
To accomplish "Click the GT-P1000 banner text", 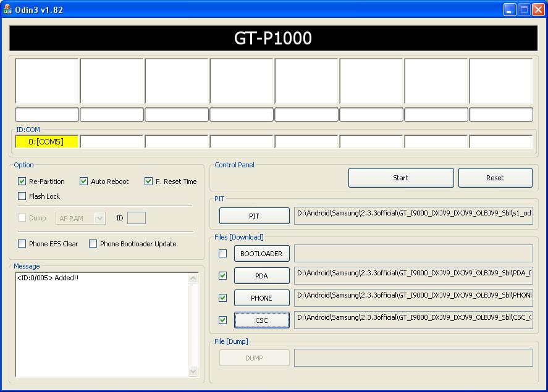I will 273,38.
